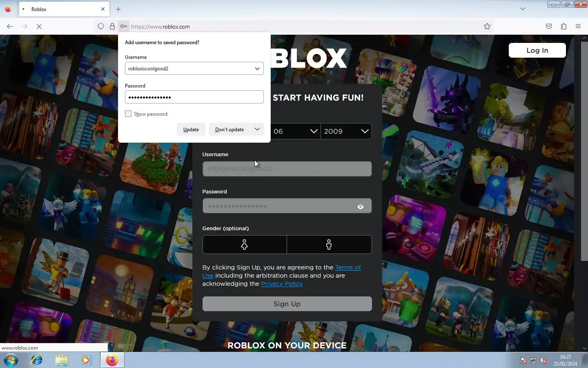Open Windows Media Player from the taskbar
588x368 pixels.
86,360
